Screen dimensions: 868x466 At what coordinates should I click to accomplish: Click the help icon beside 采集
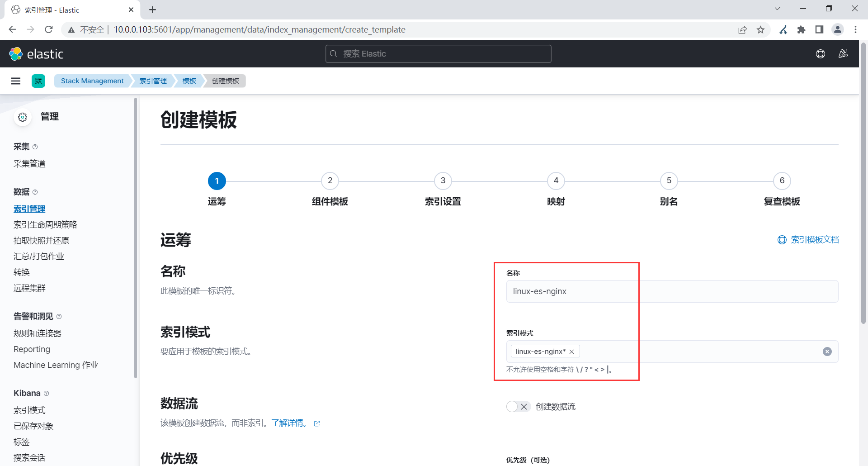click(35, 147)
